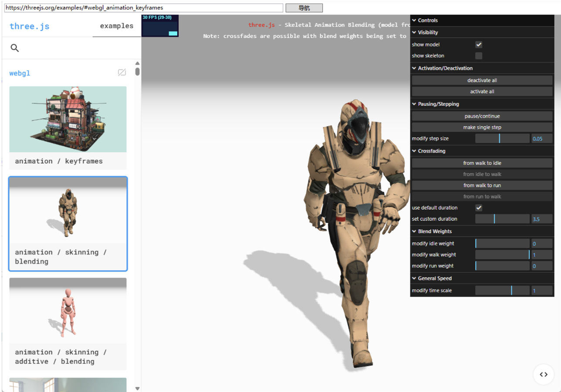Collapse the Blend Weights section

coord(482,231)
